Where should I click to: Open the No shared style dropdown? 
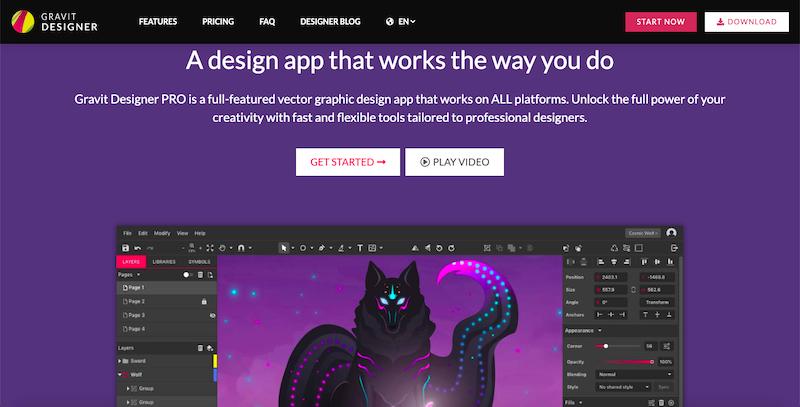[x=623, y=387]
